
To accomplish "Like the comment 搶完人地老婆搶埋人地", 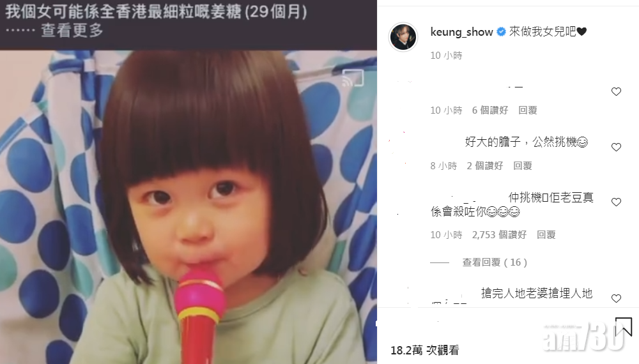I will click(x=616, y=298).
